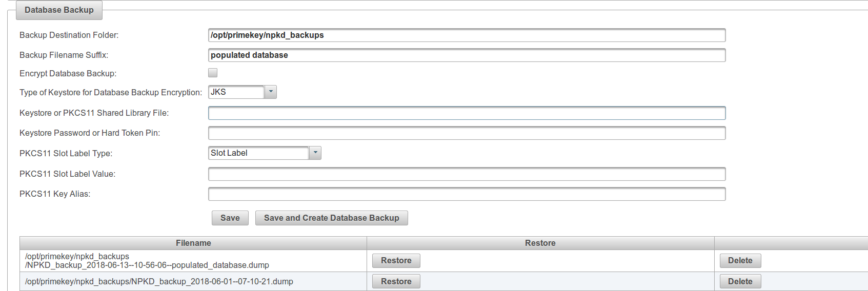
Task: Select the PKCS11 Key Alias input
Action: coord(467,194)
